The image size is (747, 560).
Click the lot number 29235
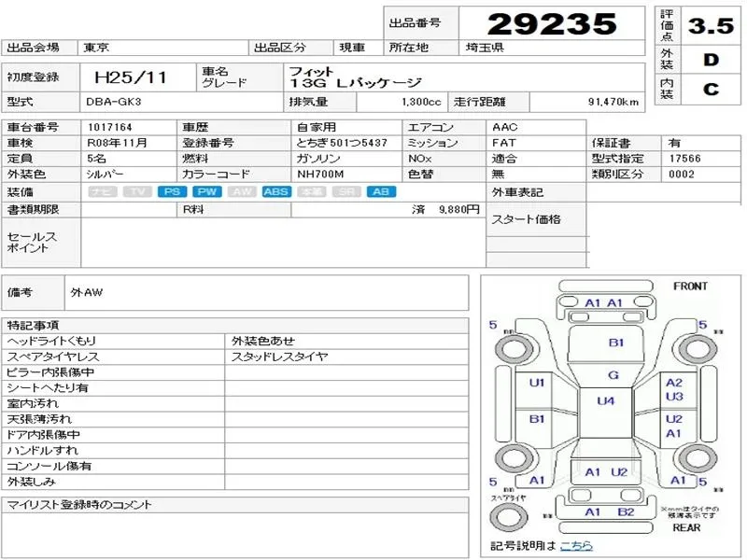pos(552,23)
